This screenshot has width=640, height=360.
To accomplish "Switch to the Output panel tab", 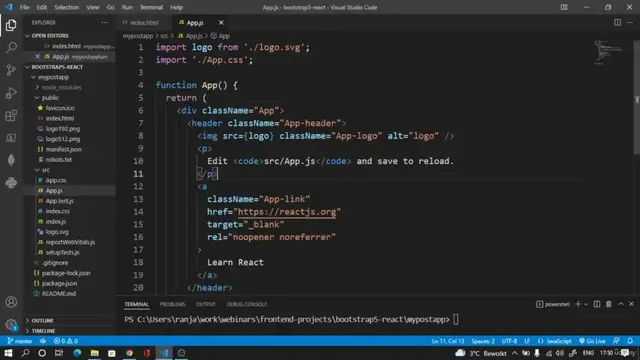I will tap(206, 304).
